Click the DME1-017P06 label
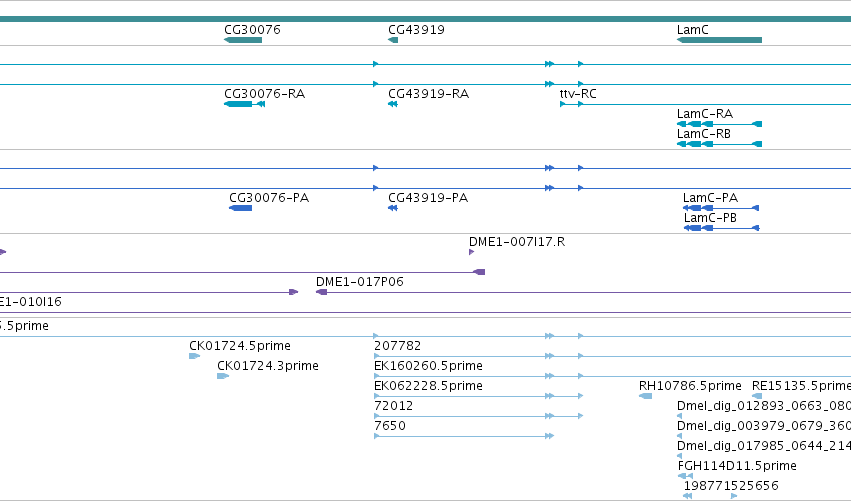Screen dimensions: 851x501 359,282
